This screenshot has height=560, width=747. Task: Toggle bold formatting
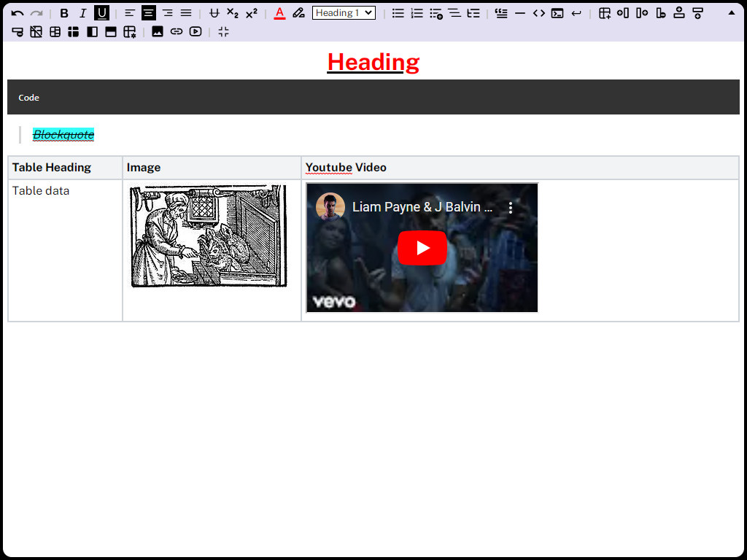pyautogui.click(x=64, y=13)
